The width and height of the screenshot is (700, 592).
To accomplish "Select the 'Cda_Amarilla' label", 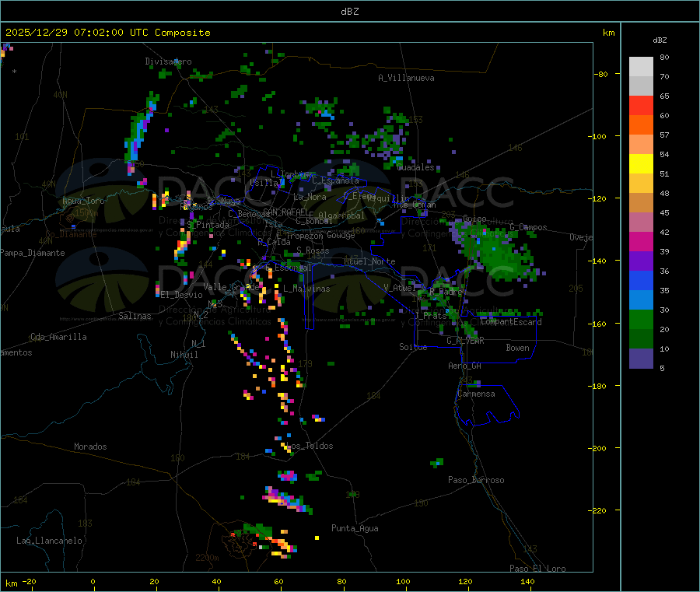I will point(58,337).
